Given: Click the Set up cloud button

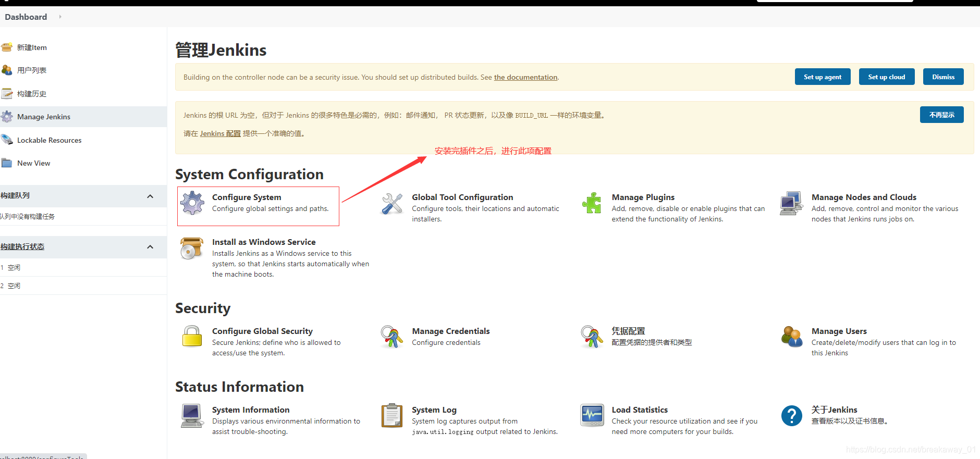Looking at the screenshot, I should tap(887, 77).
